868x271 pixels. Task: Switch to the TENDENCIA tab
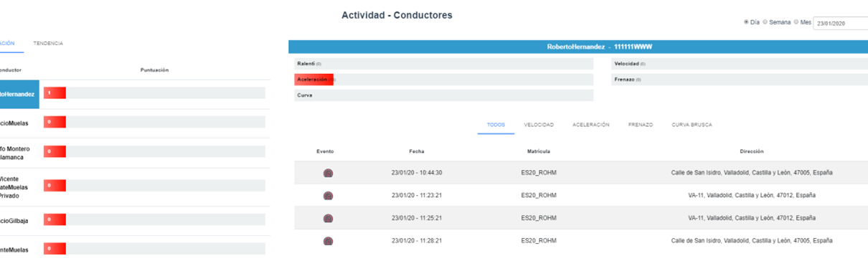[x=48, y=44]
